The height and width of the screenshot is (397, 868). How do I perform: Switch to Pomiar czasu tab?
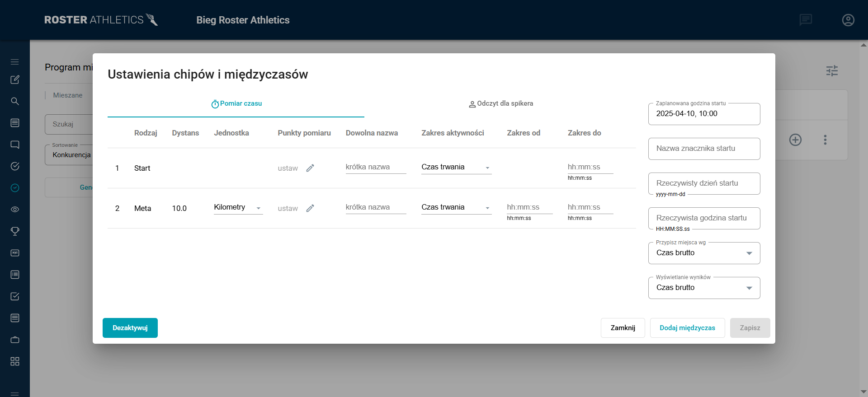236,104
